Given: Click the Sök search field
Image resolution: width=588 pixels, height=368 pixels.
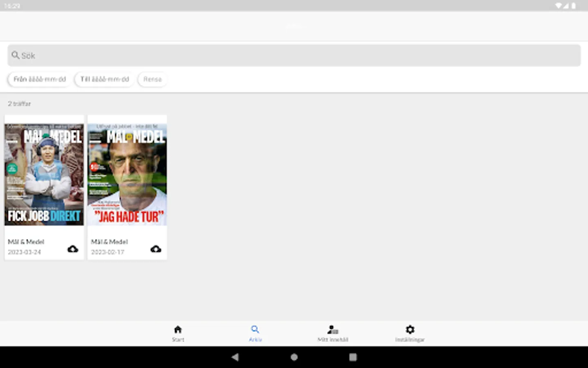Looking at the screenshot, I should pos(294,55).
